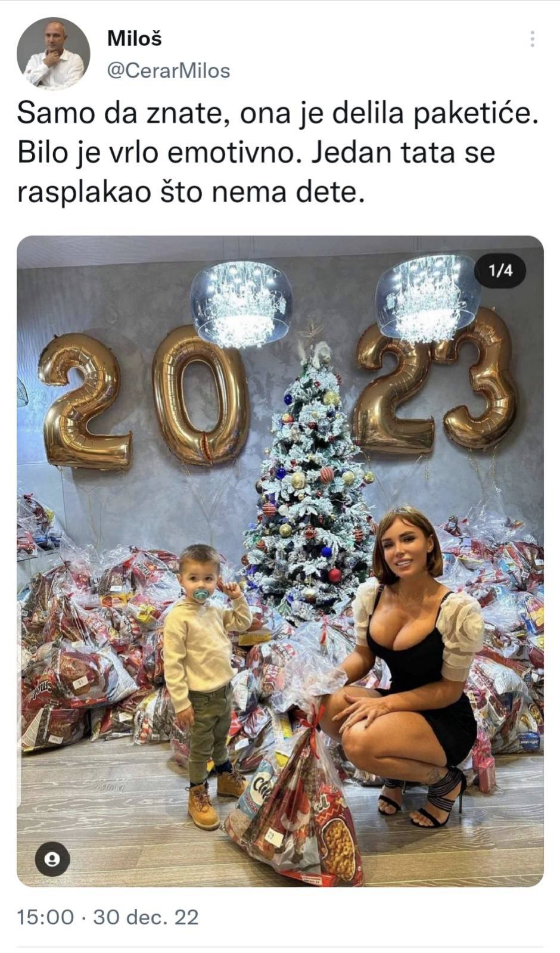Open the three-dot more options menu
The height and width of the screenshot is (953, 560).
pyautogui.click(x=532, y=39)
